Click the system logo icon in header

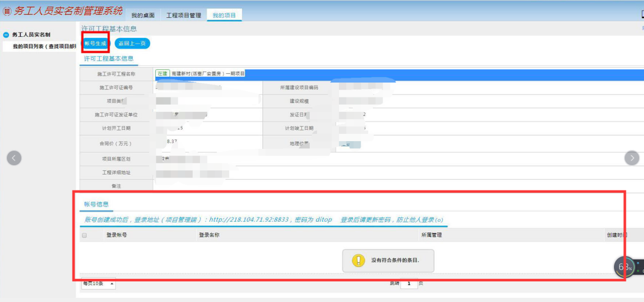[7, 11]
